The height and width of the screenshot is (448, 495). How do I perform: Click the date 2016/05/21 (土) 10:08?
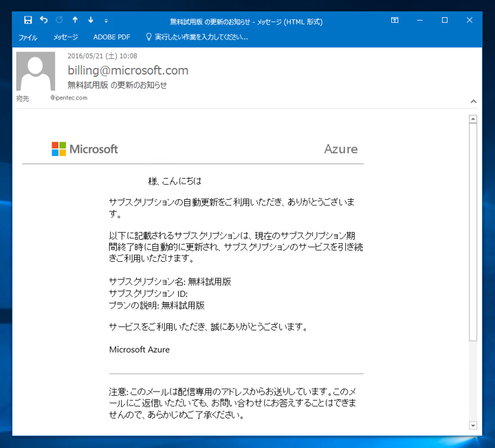tap(102, 56)
